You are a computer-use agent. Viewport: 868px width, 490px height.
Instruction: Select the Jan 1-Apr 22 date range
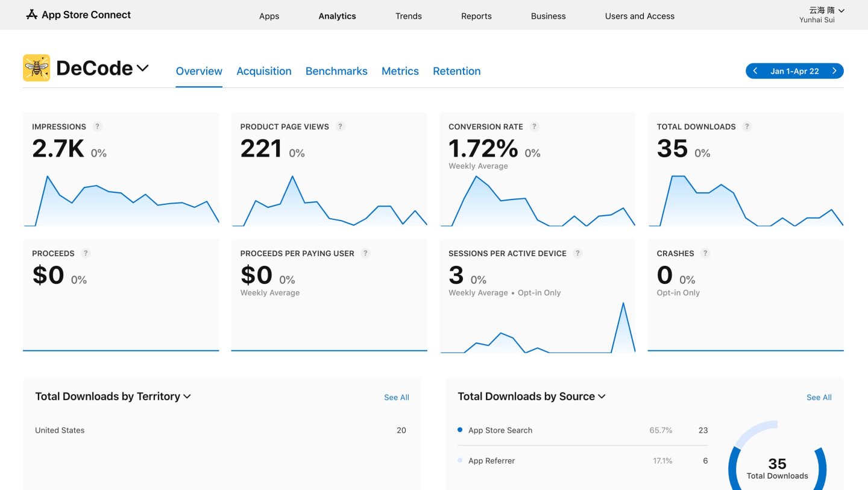794,71
